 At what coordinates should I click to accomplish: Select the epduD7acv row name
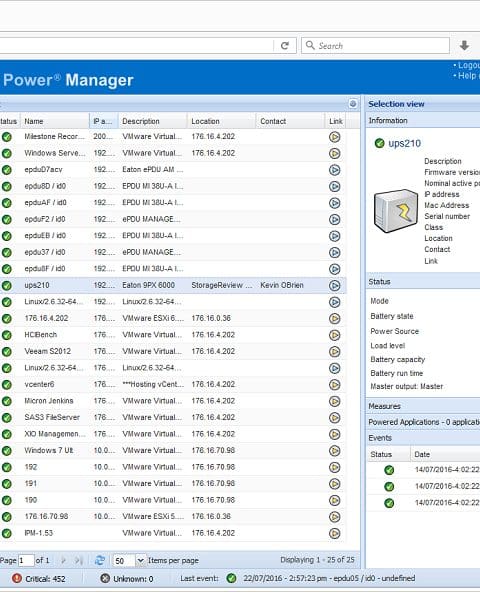(43, 170)
